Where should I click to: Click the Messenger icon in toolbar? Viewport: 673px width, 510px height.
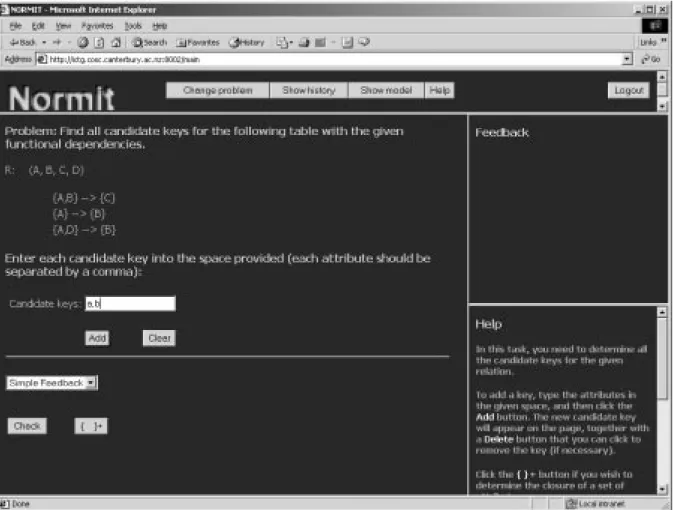pos(364,42)
